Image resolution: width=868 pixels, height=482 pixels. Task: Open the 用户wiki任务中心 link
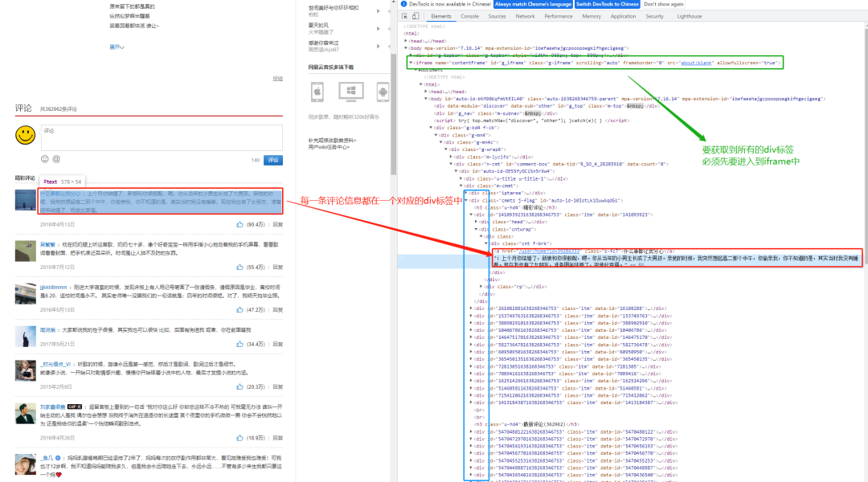click(x=329, y=147)
